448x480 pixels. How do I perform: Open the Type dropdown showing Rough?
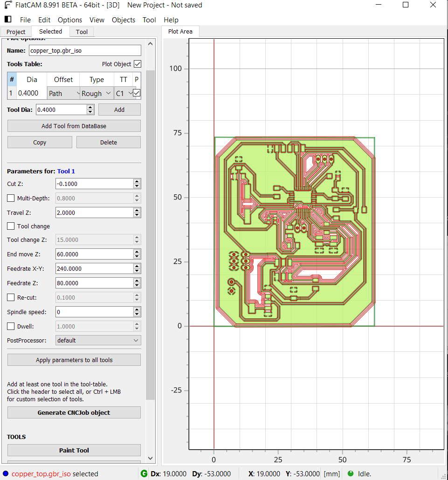(96, 93)
